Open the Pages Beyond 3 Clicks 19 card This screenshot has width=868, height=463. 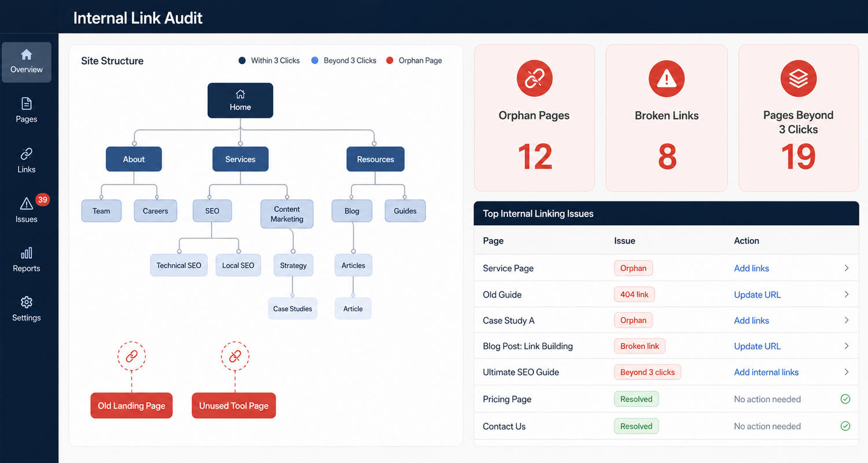(799, 118)
